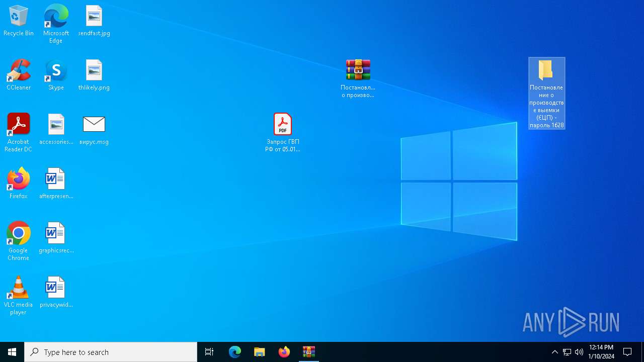Select the Firefox desktop shortcut
Screen dimensions: 644x362
click(19, 184)
